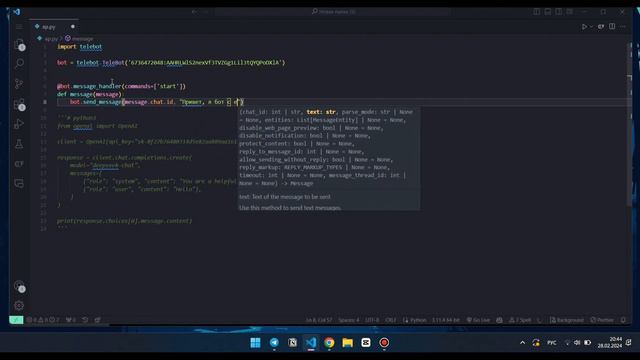This screenshot has width=640, height=360.
Task: Switch keyboard language РУС
Action: point(552,342)
